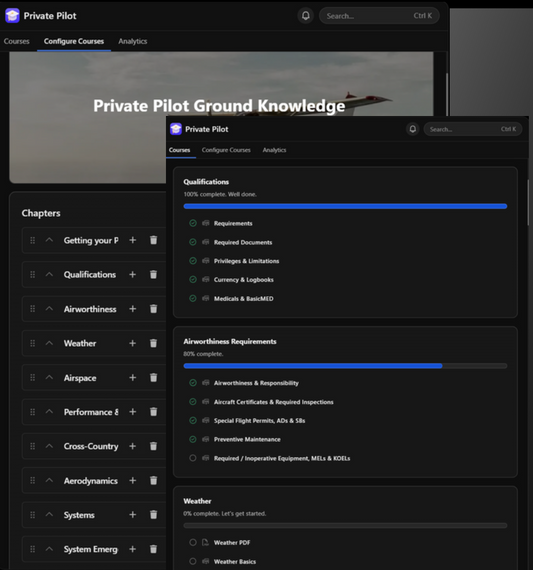Toggle completion circle for Weather PDF
The width and height of the screenshot is (533, 570).
pos(193,542)
